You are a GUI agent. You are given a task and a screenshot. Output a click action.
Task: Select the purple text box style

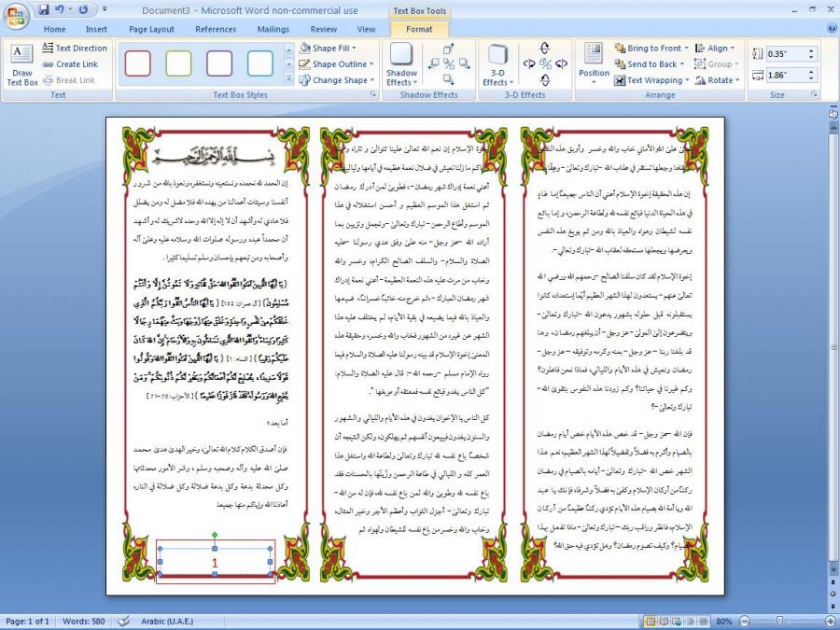[219, 63]
